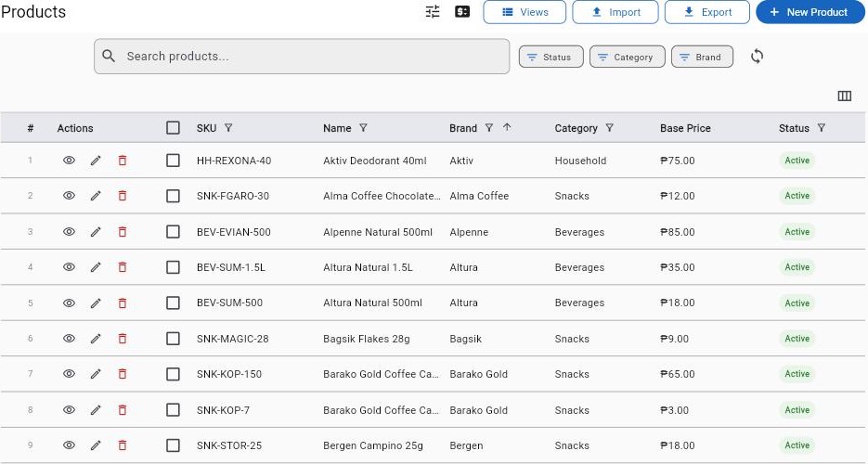View product HH-REXONA-40 details
Screen dimensions: 868x464
69,161
